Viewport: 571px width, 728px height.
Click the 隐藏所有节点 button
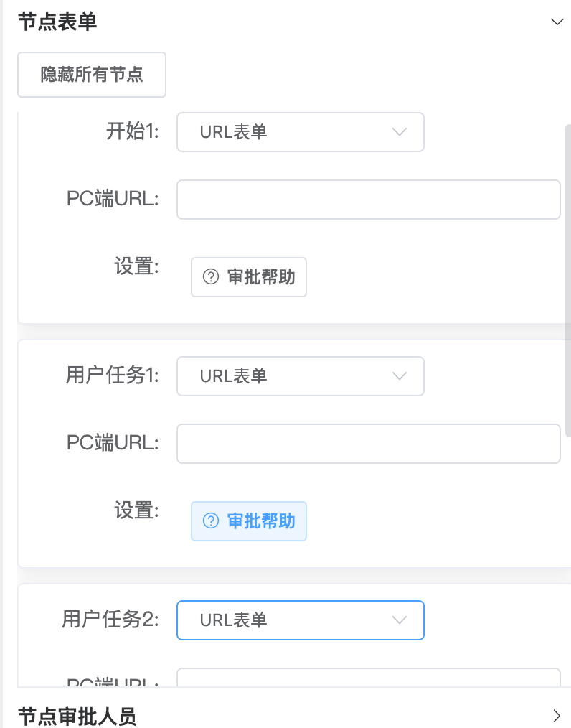(92, 75)
